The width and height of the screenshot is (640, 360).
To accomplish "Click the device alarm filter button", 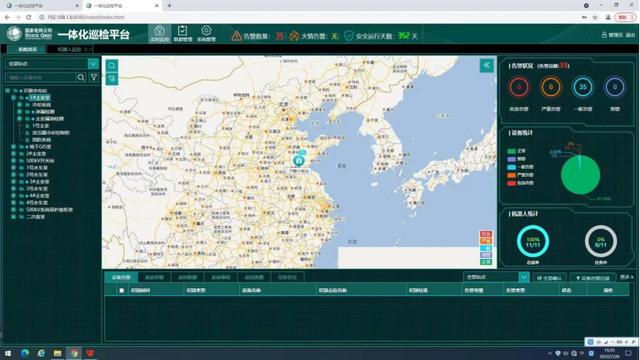I will (x=592, y=278).
